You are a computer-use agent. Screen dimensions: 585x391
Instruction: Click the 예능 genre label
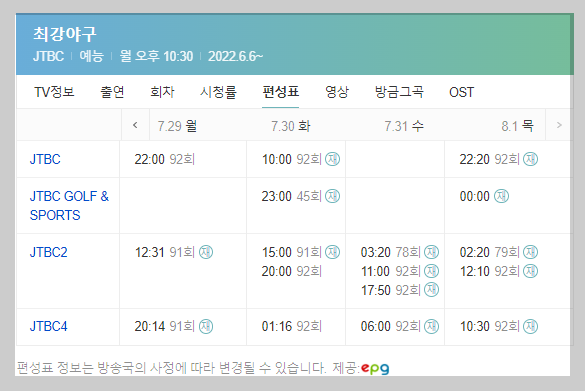pyautogui.click(x=91, y=56)
